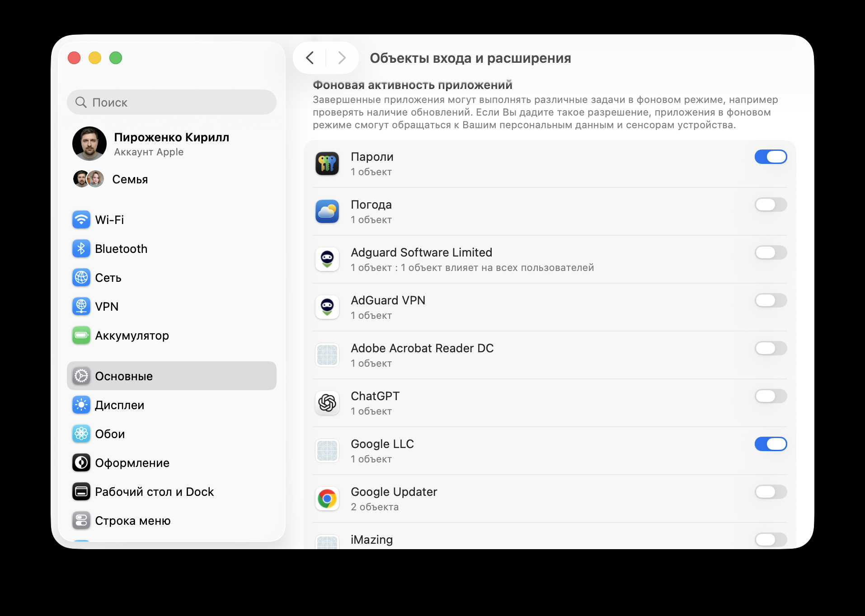Click the ChatGPT app icon
Screen dimensions: 865x616
pos(327,403)
